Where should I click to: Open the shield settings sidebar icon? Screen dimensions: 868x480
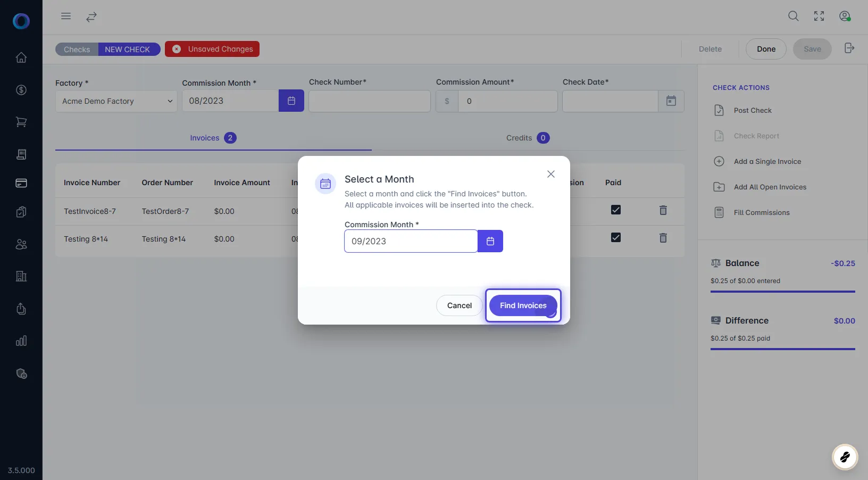(21, 374)
